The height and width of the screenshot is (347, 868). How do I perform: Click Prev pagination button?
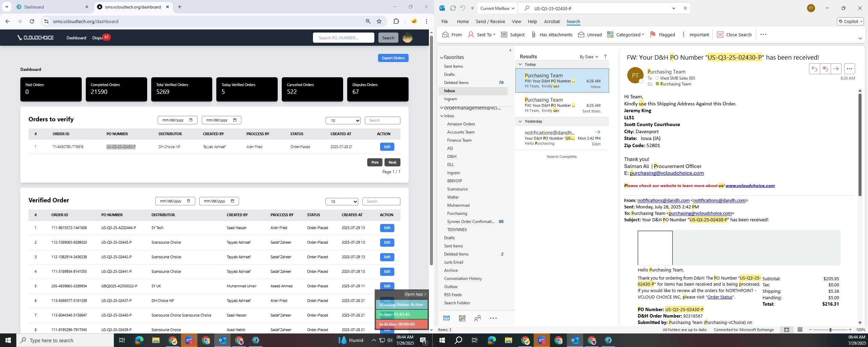(x=375, y=162)
